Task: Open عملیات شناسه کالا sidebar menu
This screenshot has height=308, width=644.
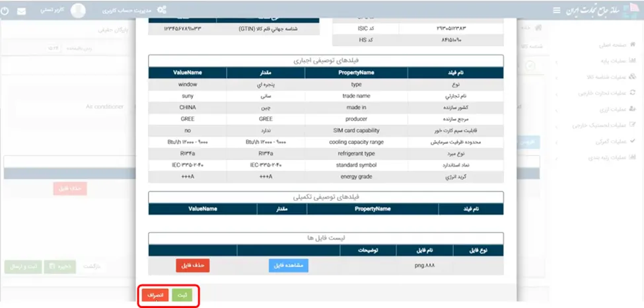Action: 606,77
